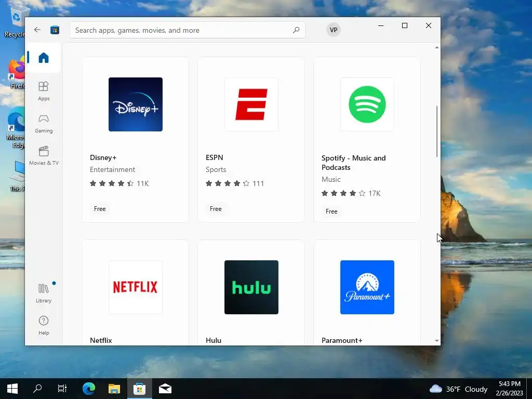
Task: Click the store scrollbar up arrow
Action: (436, 47)
